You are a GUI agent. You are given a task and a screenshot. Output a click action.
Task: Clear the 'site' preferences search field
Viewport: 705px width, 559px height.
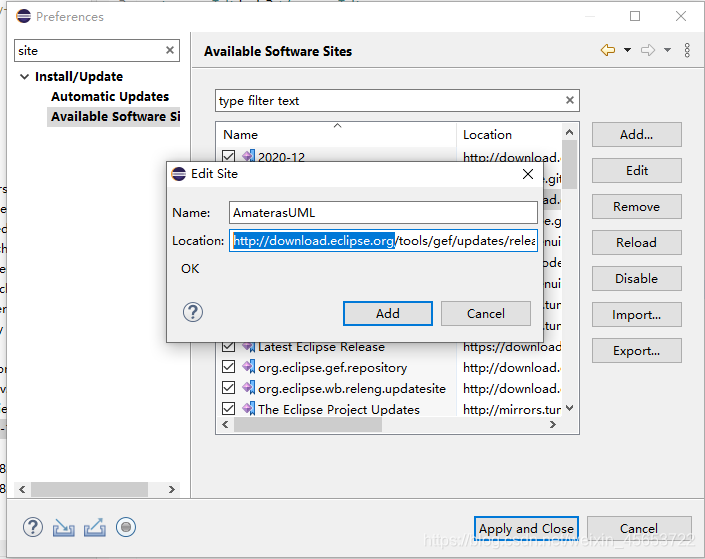(x=170, y=50)
